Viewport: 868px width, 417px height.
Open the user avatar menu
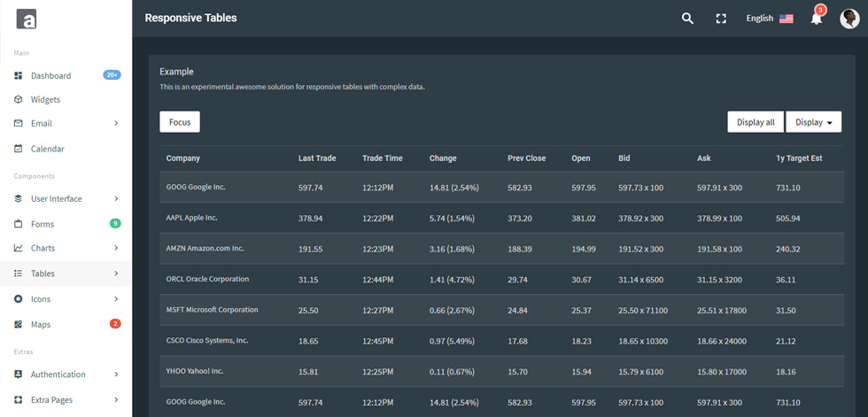point(849,19)
